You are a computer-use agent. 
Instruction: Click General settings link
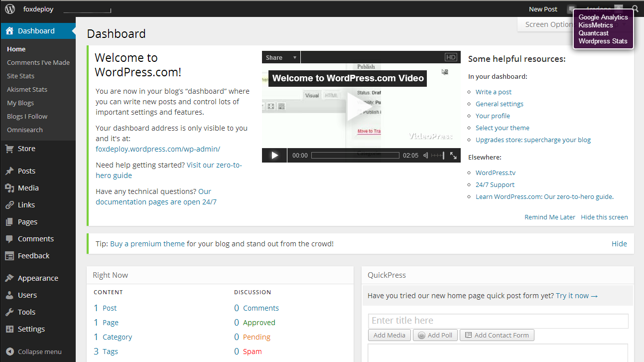(500, 104)
